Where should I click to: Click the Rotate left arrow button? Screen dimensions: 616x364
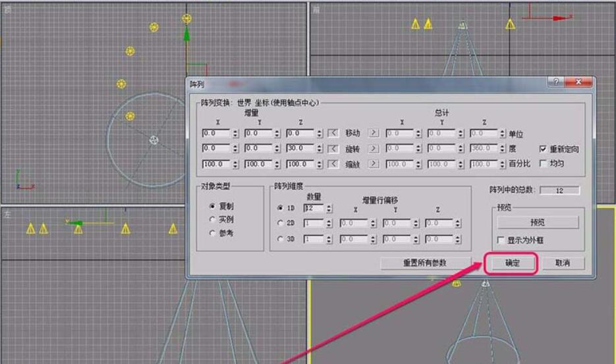coord(333,148)
